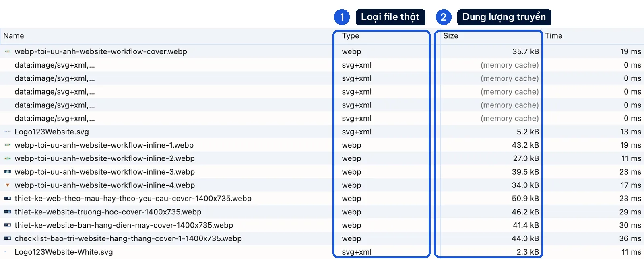Sort requests by the Time column header
The width and height of the screenshot is (644, 259).
pos(554,36)
